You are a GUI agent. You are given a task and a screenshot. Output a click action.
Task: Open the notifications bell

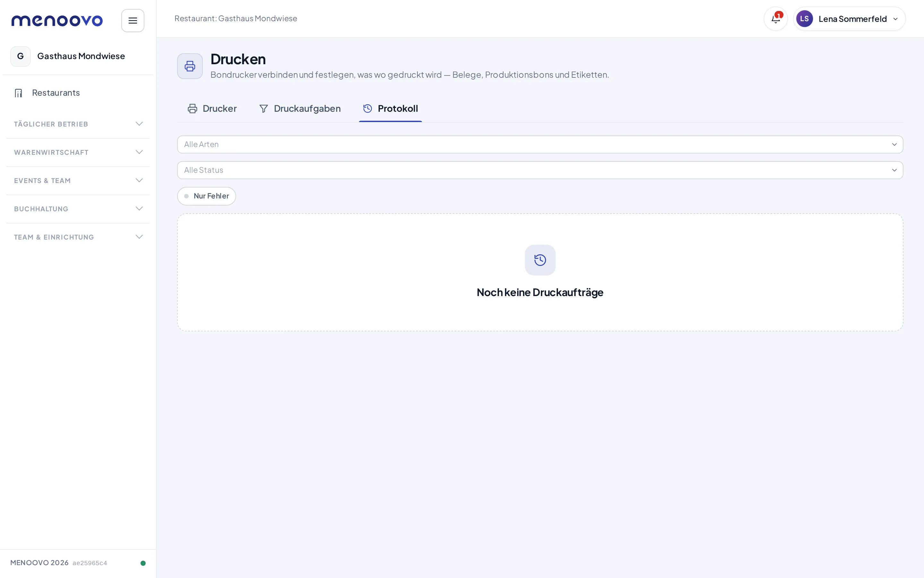tap(775, 19)
